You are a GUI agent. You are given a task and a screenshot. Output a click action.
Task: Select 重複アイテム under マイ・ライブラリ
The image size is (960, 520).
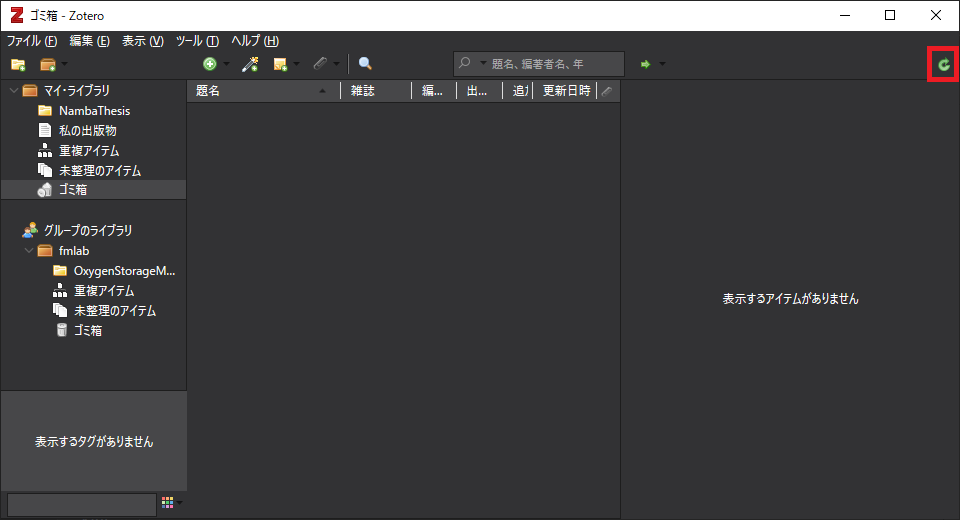(89, 151)
